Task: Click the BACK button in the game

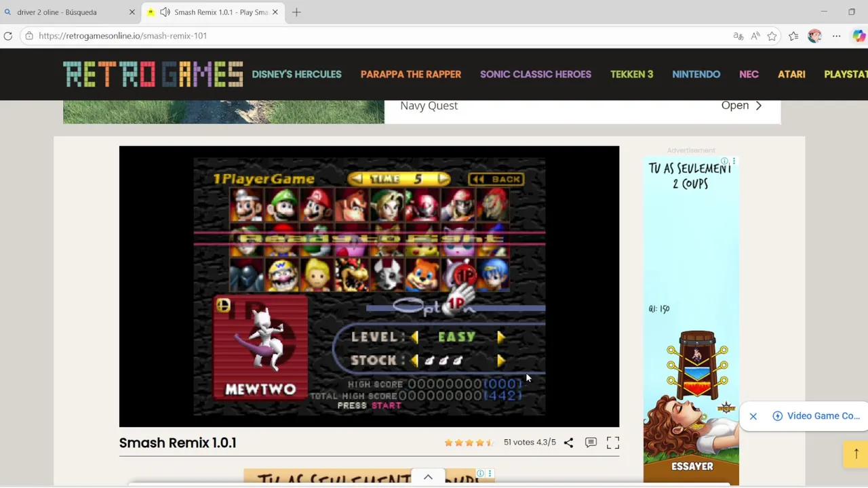Action: point(496,179)
